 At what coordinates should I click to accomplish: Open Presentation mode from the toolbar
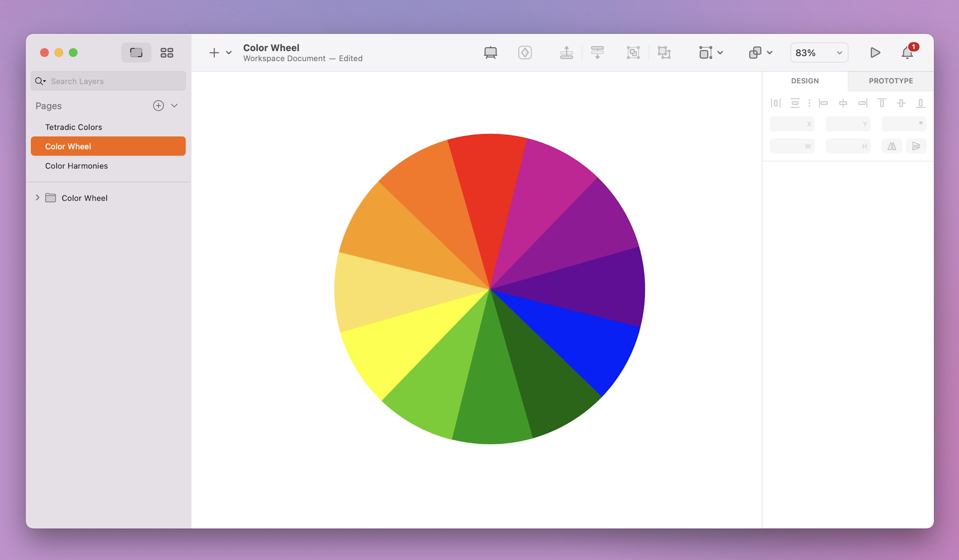pos(490,52)
